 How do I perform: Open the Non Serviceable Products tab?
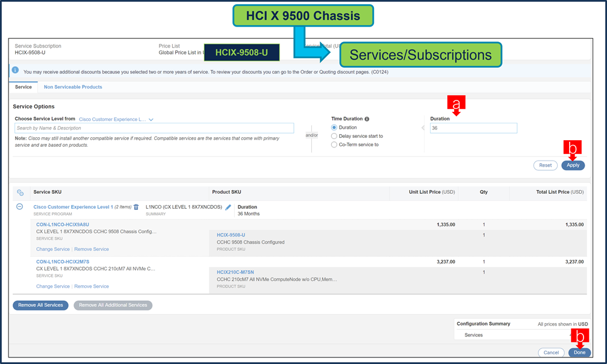click(x=73, y=87)
